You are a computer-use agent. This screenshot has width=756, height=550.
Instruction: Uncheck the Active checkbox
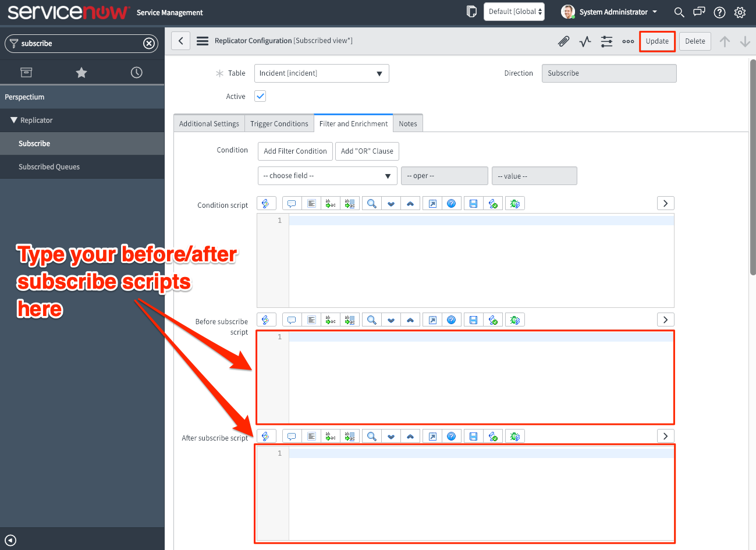click(x=260, y=96)
